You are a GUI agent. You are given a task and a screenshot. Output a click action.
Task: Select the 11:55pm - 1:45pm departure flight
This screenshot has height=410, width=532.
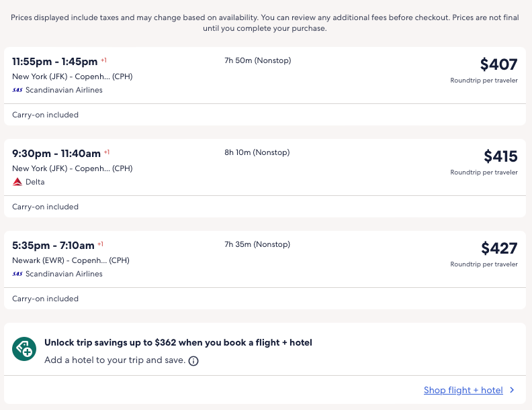[55, 62]
